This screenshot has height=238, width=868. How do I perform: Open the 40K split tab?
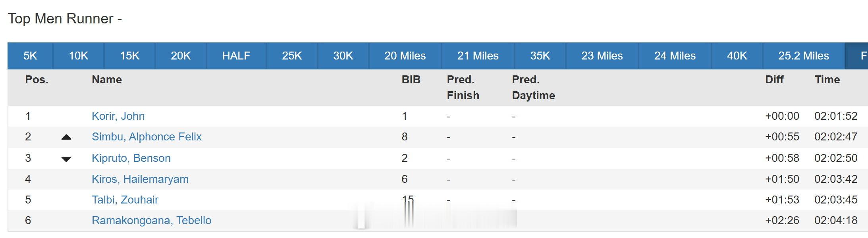point(737,56)
